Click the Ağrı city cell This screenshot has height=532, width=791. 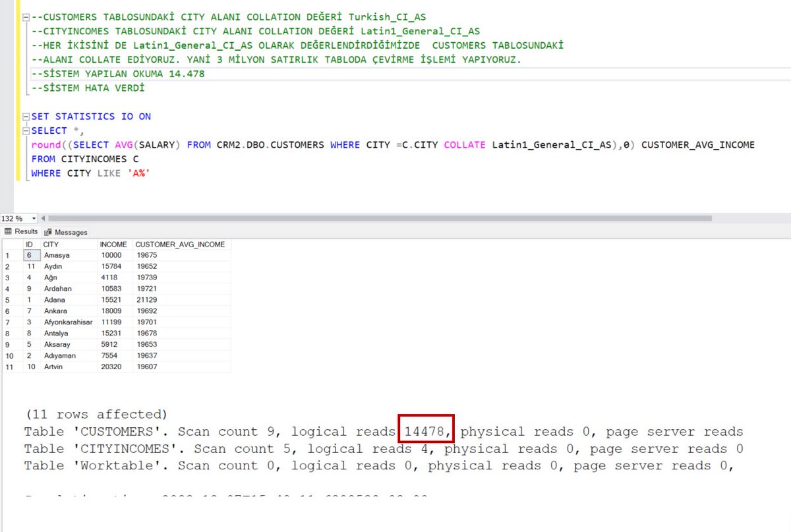pos(68,278)
